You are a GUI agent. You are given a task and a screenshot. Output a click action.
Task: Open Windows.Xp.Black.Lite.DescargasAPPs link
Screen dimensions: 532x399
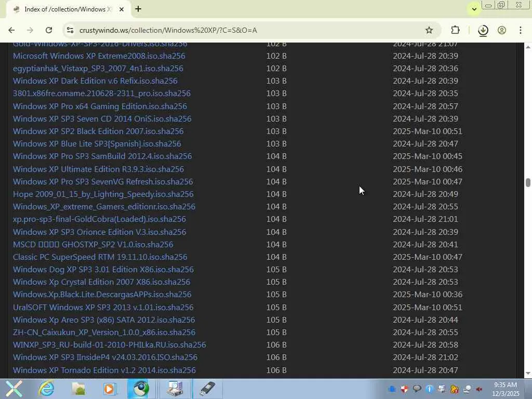pos(102,295)
